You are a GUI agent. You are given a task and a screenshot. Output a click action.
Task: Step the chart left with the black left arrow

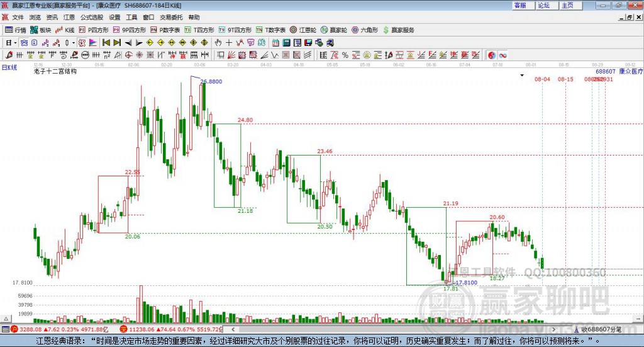point(128,43)
